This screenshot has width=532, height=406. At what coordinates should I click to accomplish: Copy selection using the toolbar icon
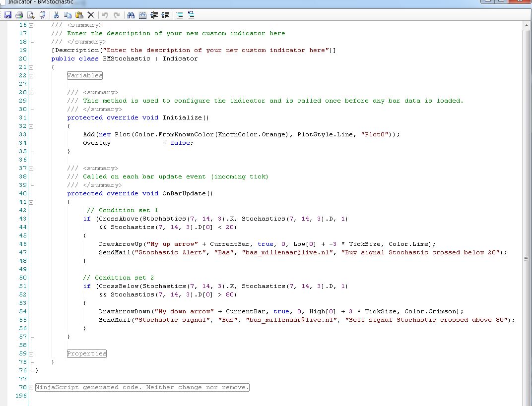pos(68,15)
